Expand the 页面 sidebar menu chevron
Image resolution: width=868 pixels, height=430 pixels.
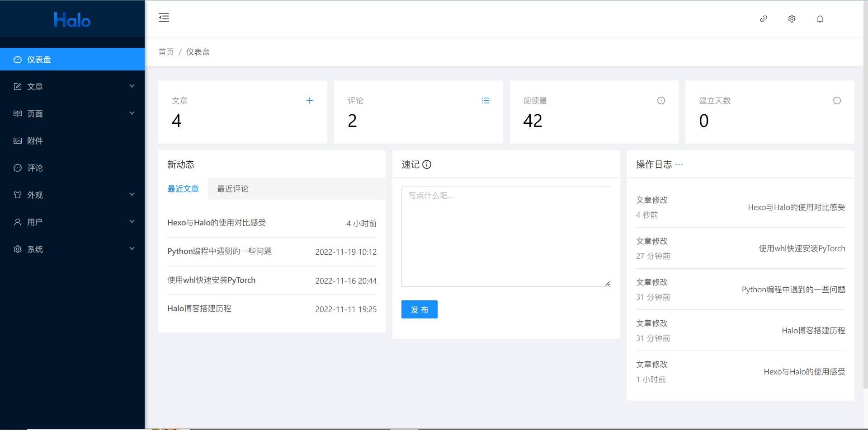pyautogui.click(x=132, y=113)
